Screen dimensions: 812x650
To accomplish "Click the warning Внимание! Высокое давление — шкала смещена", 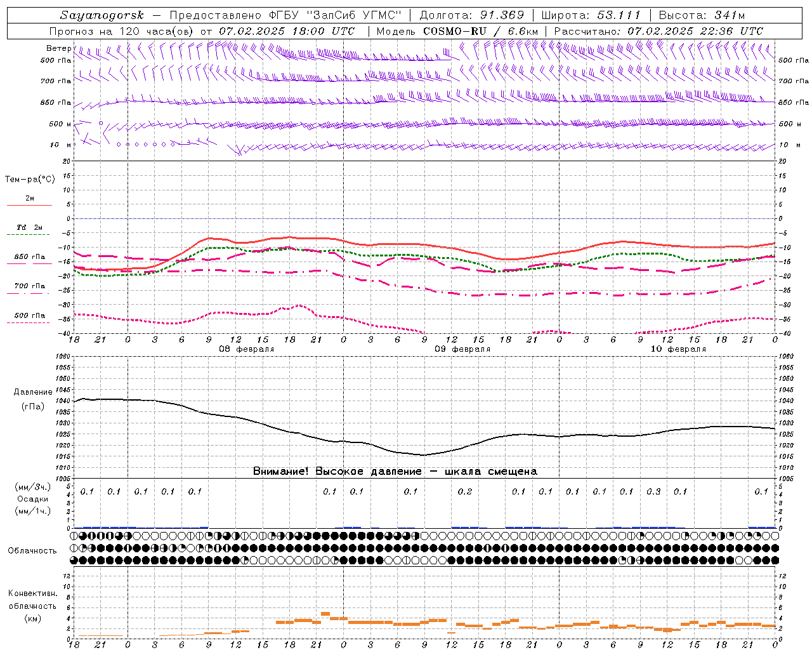I will pos(395,472).
